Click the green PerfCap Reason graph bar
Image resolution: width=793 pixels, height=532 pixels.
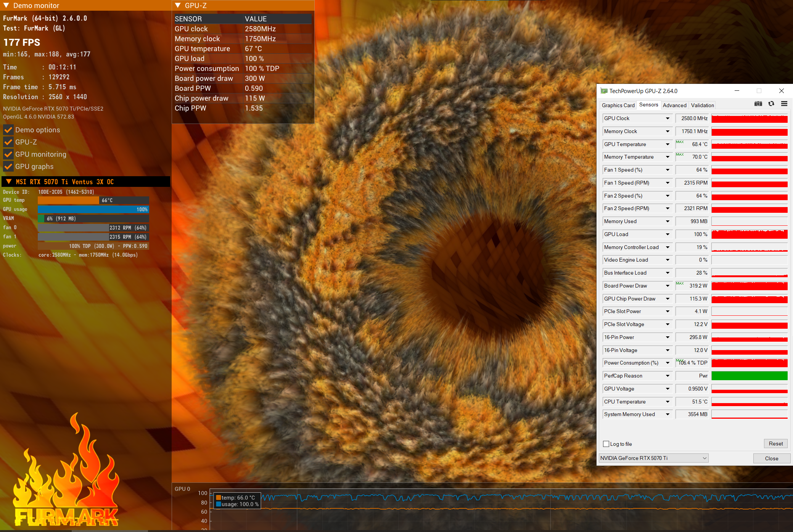click(749, 376)
